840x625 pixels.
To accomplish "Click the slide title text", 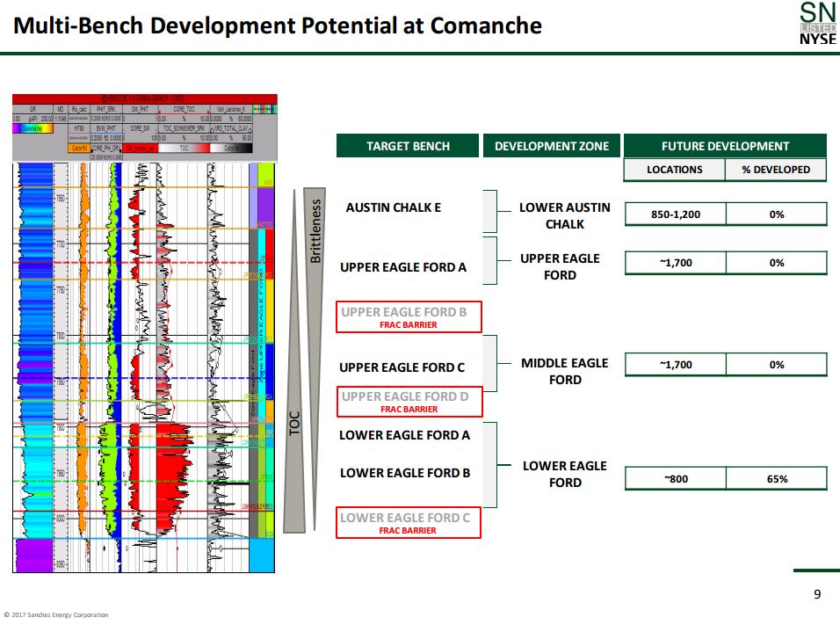I will [x=278, y=25].
